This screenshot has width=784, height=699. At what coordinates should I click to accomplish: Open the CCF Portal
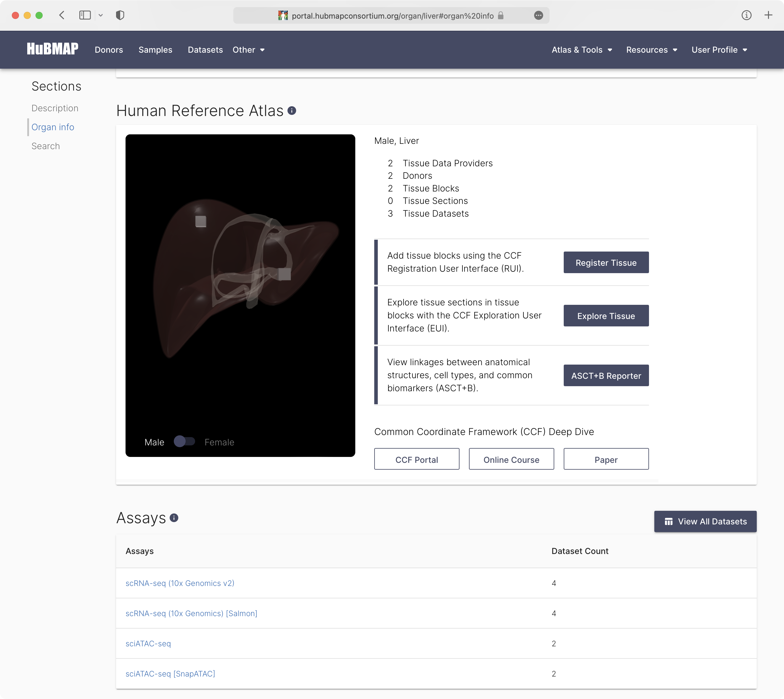[416, 459]
